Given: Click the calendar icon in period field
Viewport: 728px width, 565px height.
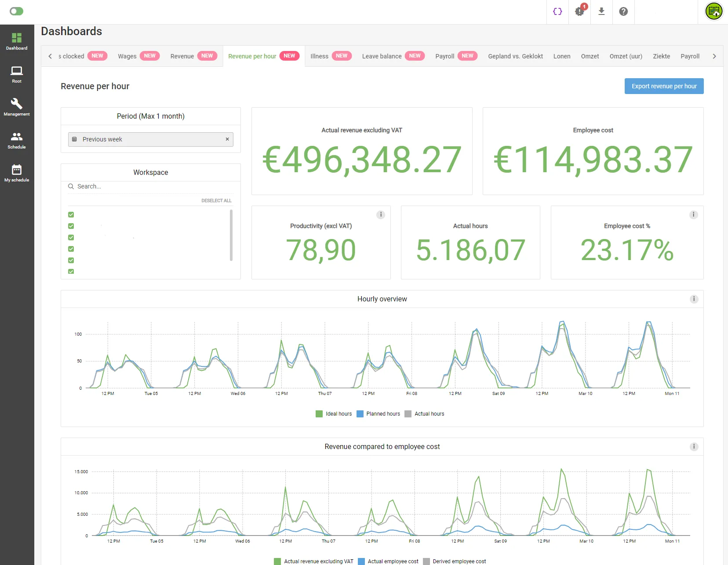Looking at the screenshot, I should 74,139.
